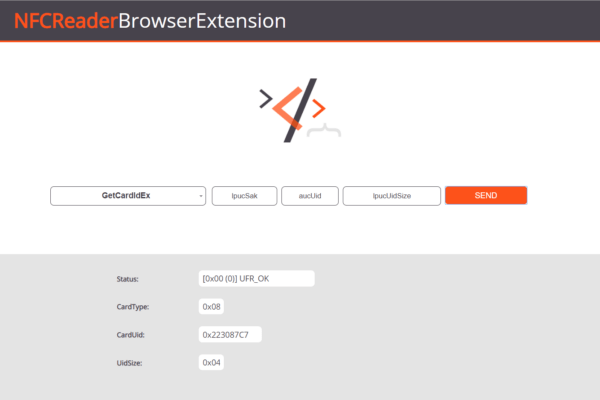This screenshot has height=400, width=600.
Task: Click the CardType: label
Action: (x=132, y=307)
